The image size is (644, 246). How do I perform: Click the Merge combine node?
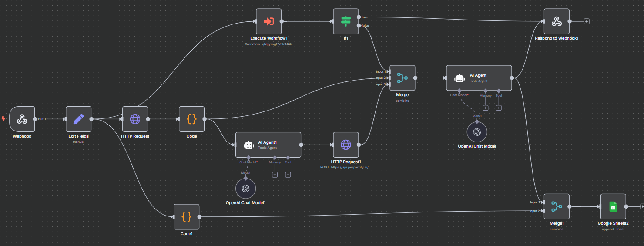(x=402, y=78)
